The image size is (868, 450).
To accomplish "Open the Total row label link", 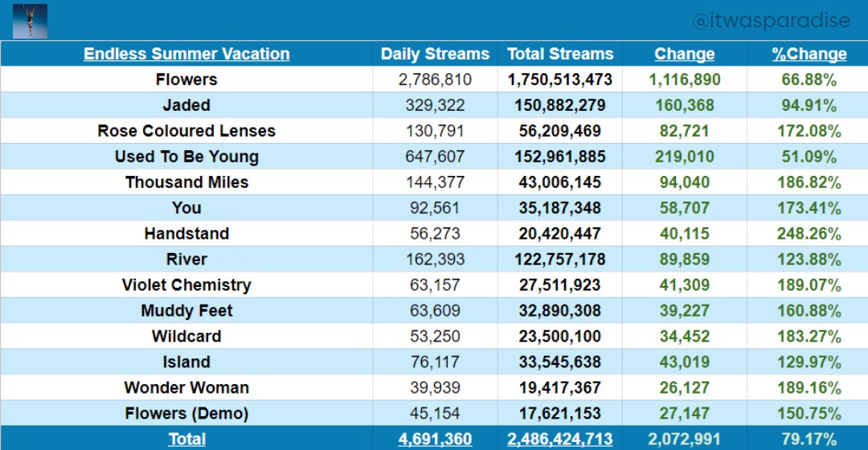I will 186,439.
